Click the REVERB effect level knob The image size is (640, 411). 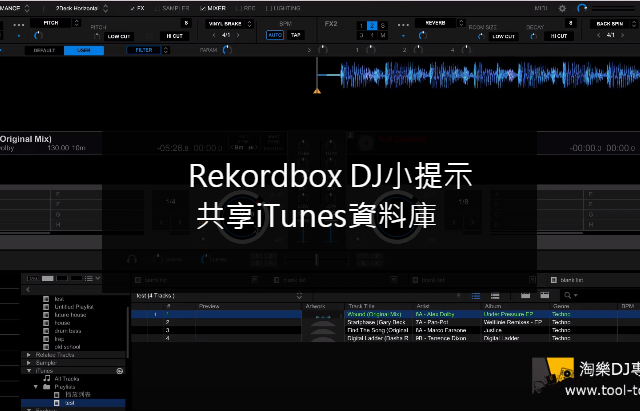423,36
